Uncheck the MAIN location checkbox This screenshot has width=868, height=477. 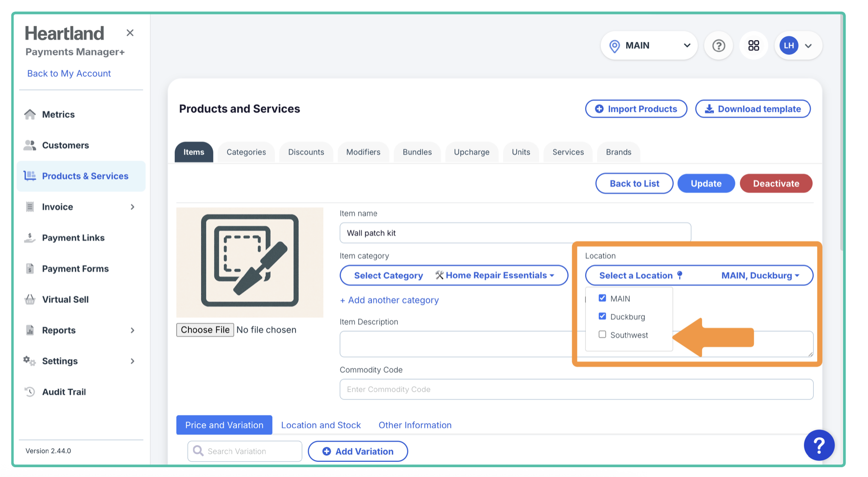click(602, 298)
